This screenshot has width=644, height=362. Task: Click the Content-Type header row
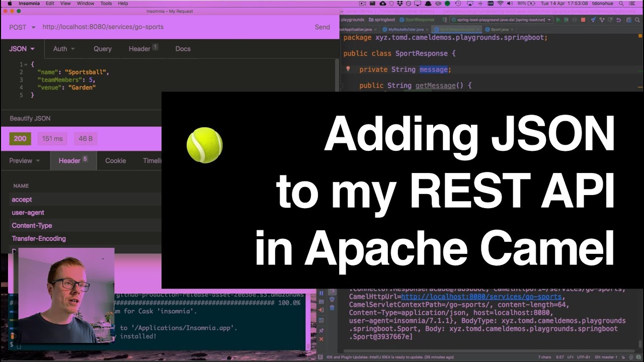pos(86,226)
